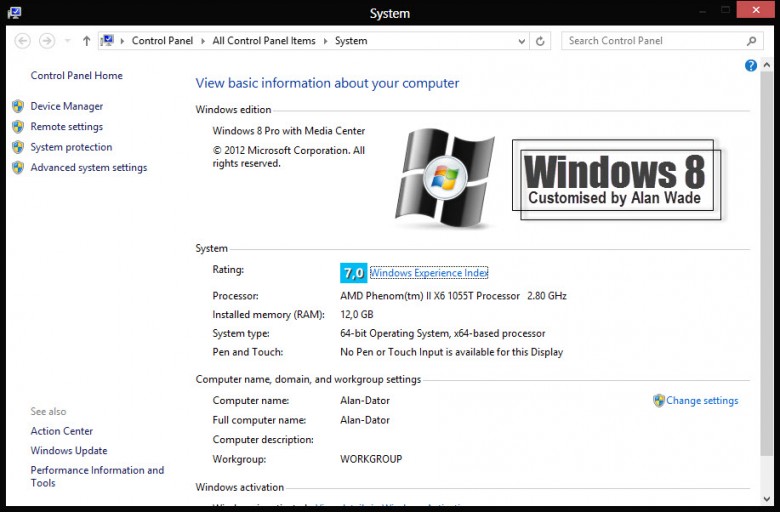Image resolution: width=780 pixels, height=512 pixels.
Task: Click the Windows 8 Customised by Alan Wade banner
Action: [x=617, y=180]
